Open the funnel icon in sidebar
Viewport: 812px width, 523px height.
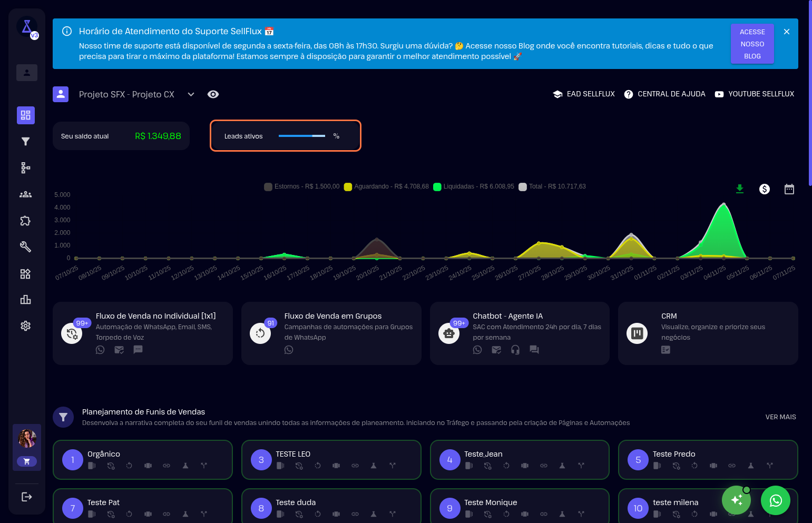[x=25, y=141]
